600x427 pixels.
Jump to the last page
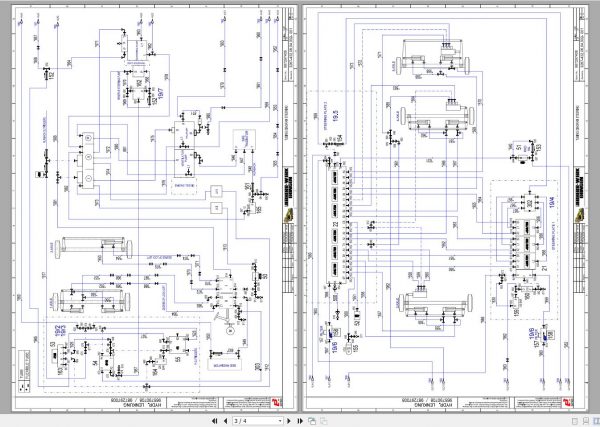[300, 421]
